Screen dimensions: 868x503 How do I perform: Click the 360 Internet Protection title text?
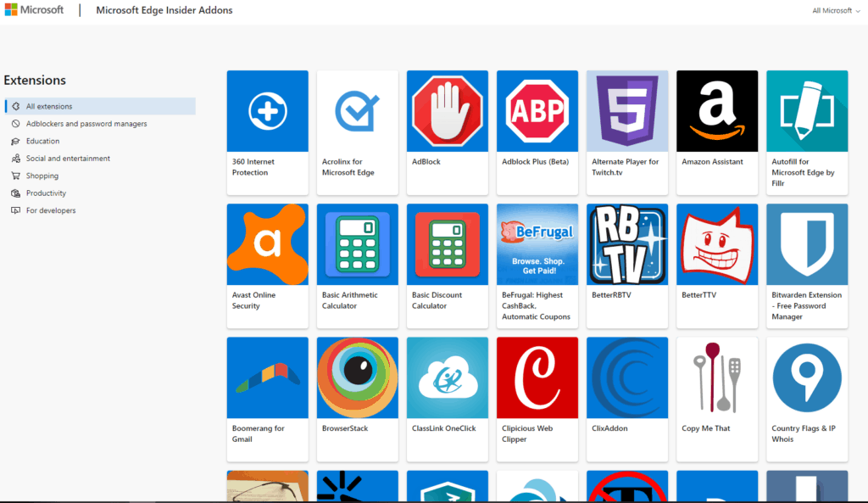(253, 167)
